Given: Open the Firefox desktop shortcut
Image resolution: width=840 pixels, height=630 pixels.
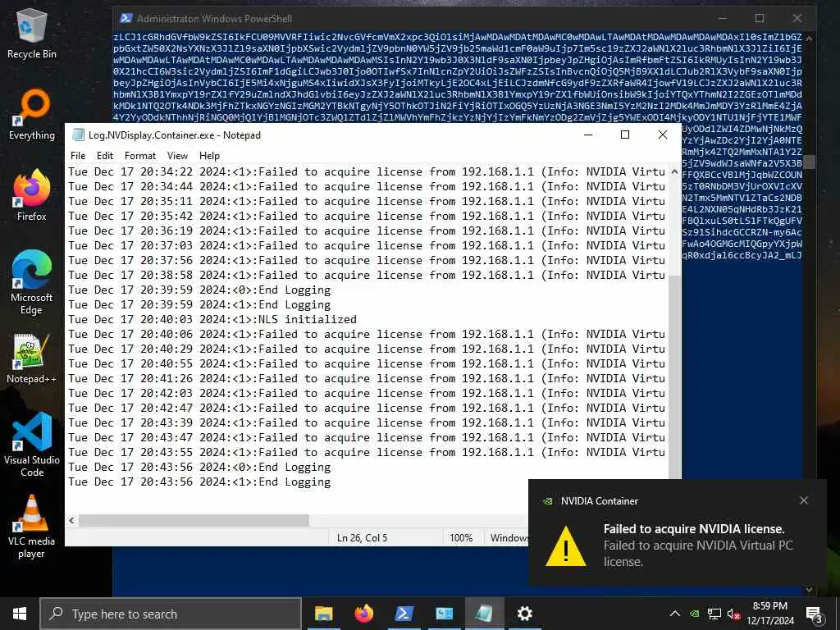Looking at the screenshot, I should point(32,195).
